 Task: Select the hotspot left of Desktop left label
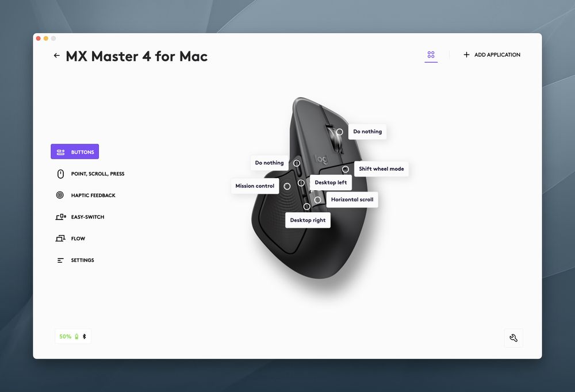click(x=301, y=183)
